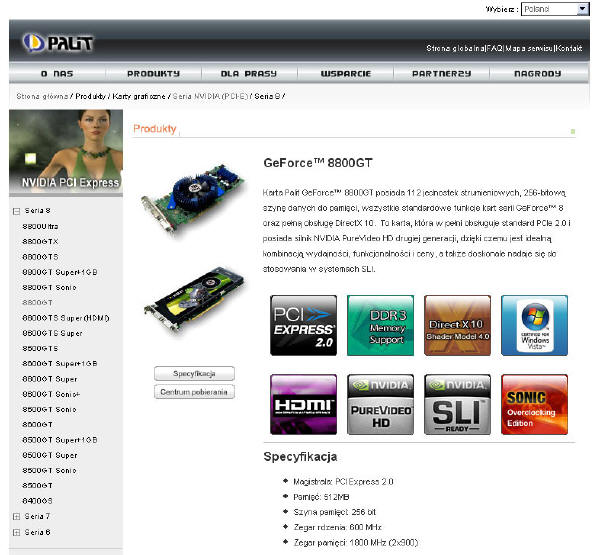Open the NAGRODY menu
Image resolution: width=600 pixels, height=555 pixels.
point(538,73)
